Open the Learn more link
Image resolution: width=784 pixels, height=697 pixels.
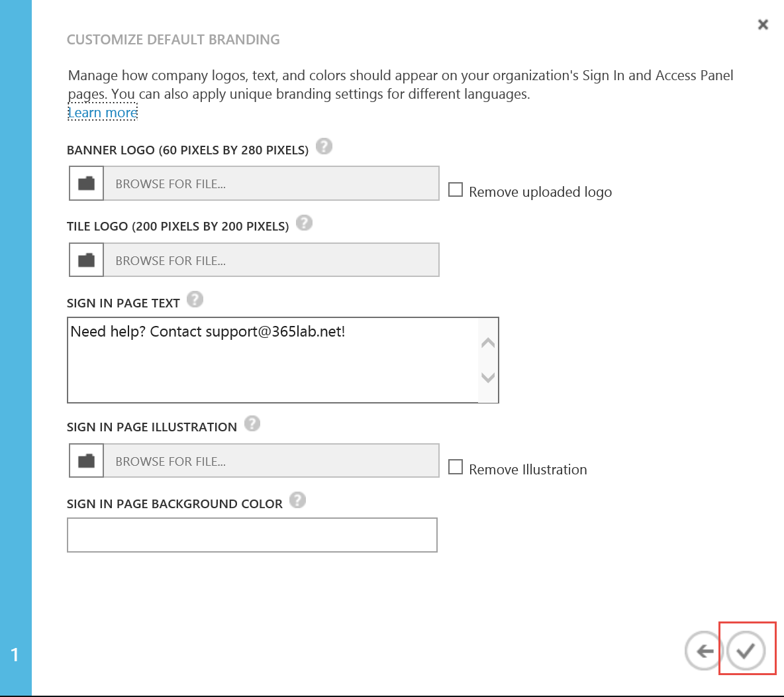pos(103,113)
